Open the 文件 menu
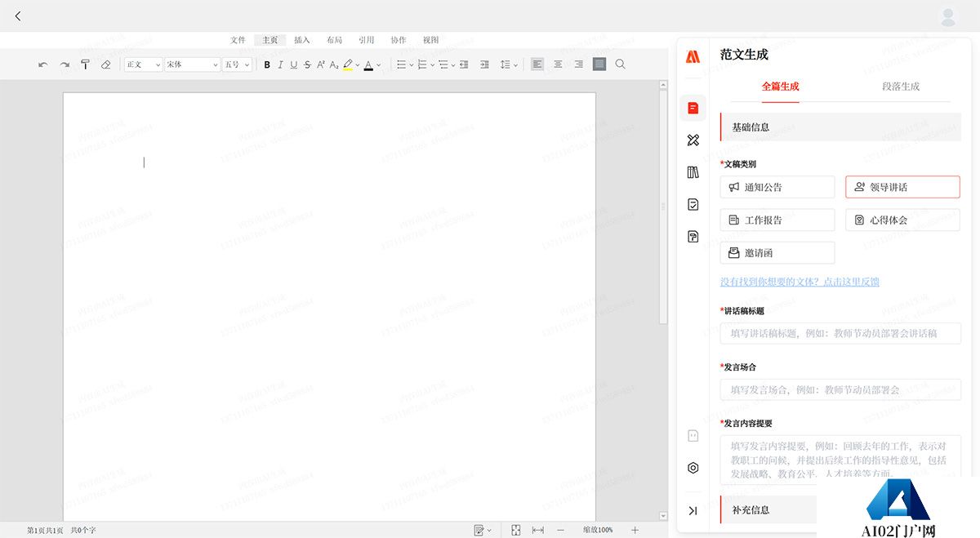 [x=238, y=40]
